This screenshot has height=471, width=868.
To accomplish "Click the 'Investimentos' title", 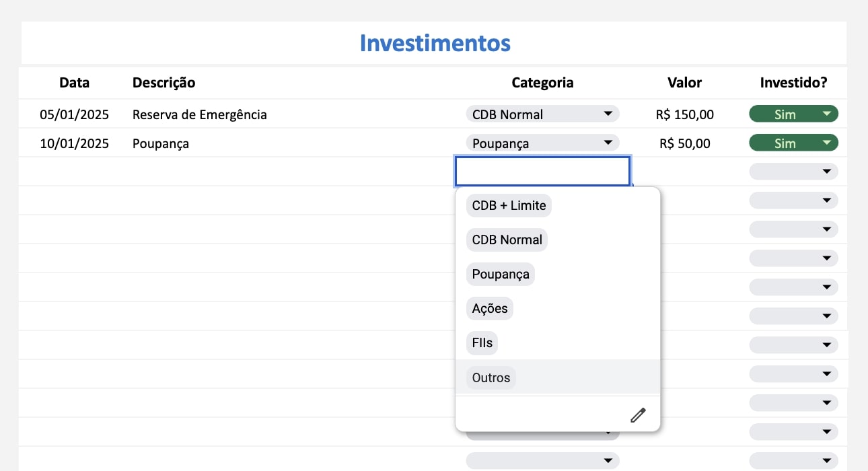I will [x=435, y=43].
